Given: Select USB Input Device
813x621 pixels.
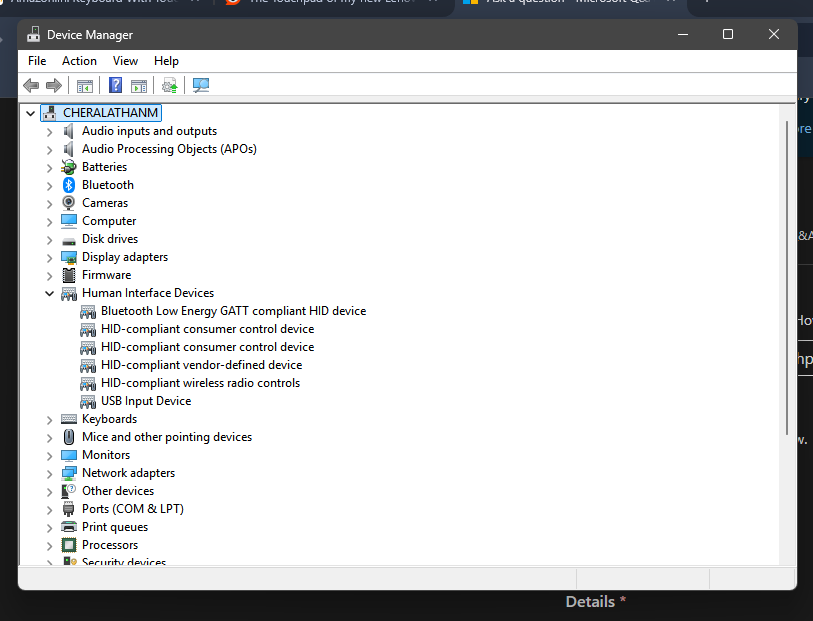Looking at the screenshot, I should [x=146, y=401].
